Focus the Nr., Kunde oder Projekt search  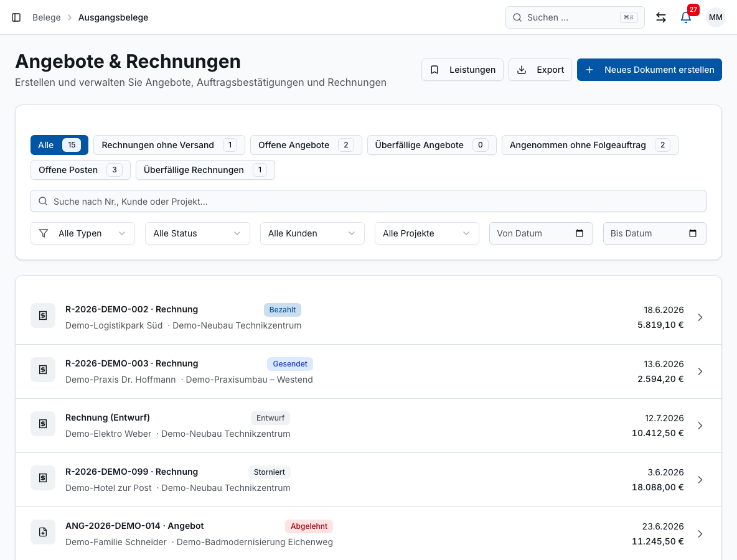coord(368,201)
